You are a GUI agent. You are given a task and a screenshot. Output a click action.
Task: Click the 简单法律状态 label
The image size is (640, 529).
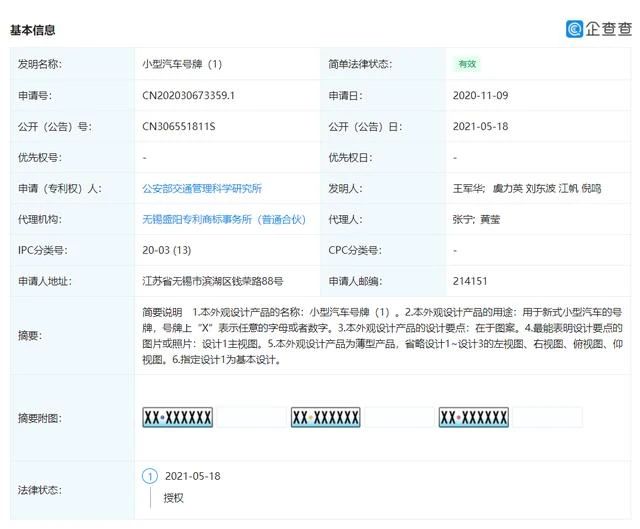coord(360,64)
